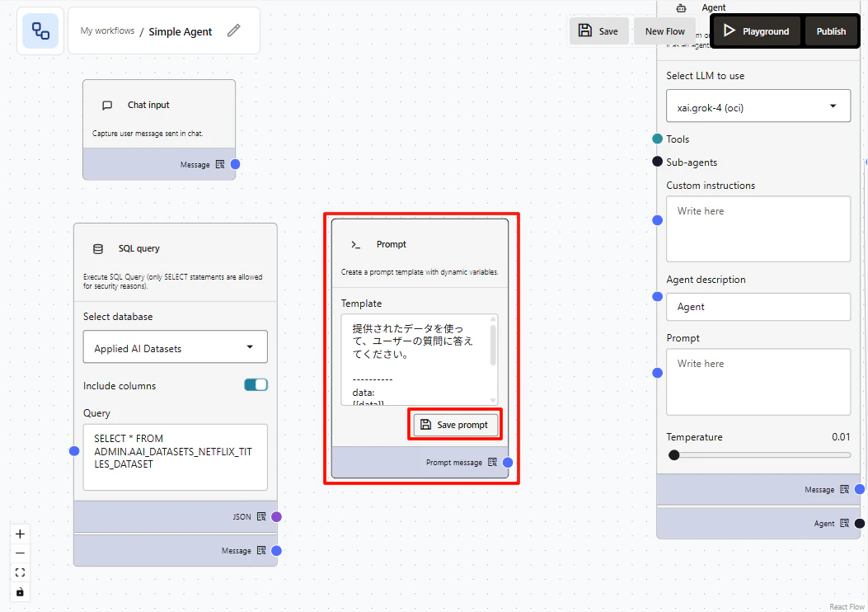868x612 pixels.
Task: Click SQL query Message output port
Action: tap(276, 550)
